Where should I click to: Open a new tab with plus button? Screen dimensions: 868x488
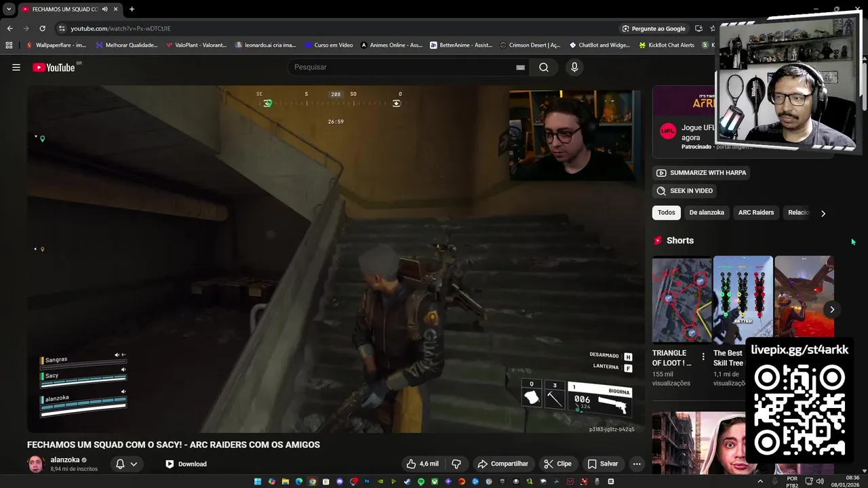[x=132, y=9]
